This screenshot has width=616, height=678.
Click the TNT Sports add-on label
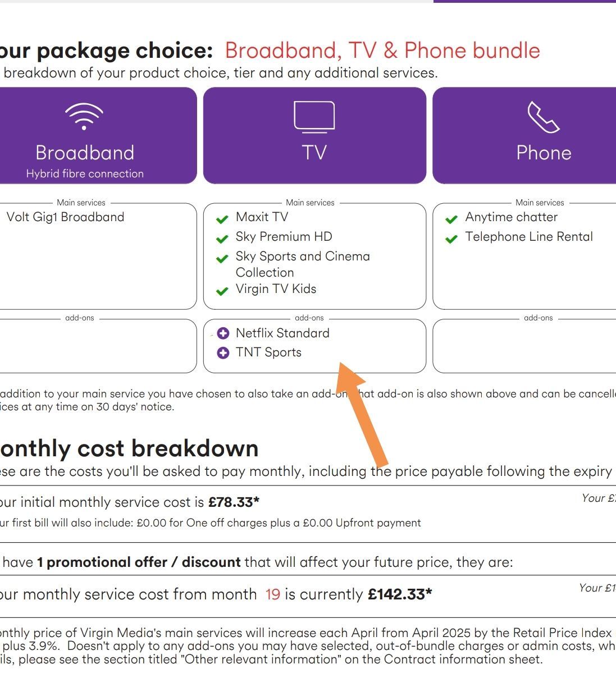pos(268,352)
